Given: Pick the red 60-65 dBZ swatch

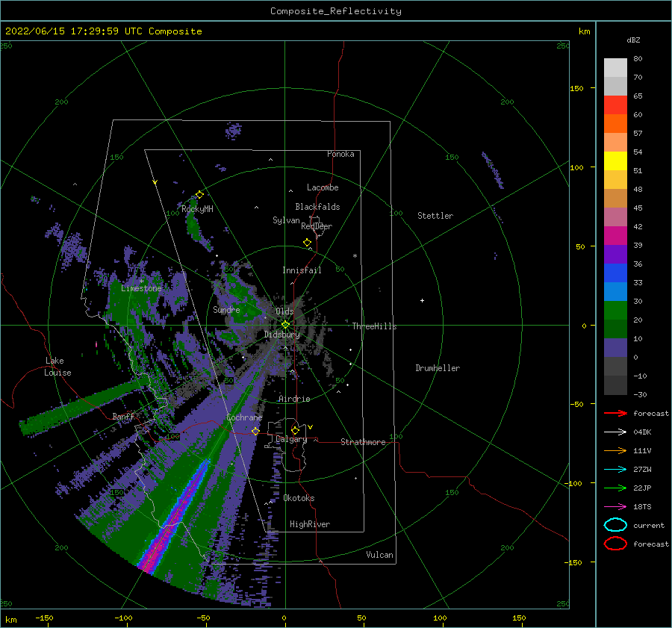Looking at the screenshot, I should 615,105.
